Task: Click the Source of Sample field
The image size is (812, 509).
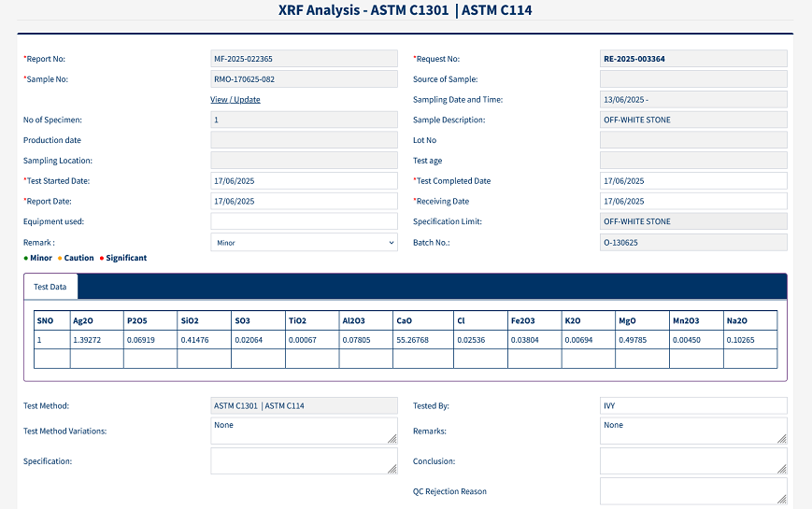Action: pyautogui.click(x=693, y=79)
